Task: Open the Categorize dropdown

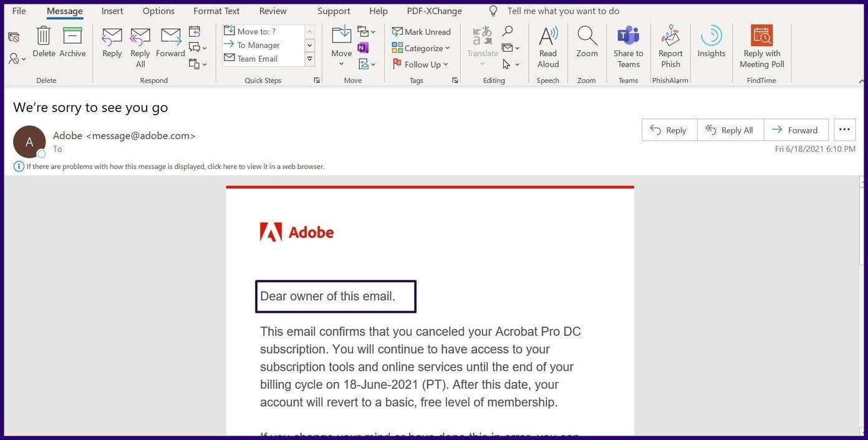Action: pyautogui.click(x=421, y=48)
